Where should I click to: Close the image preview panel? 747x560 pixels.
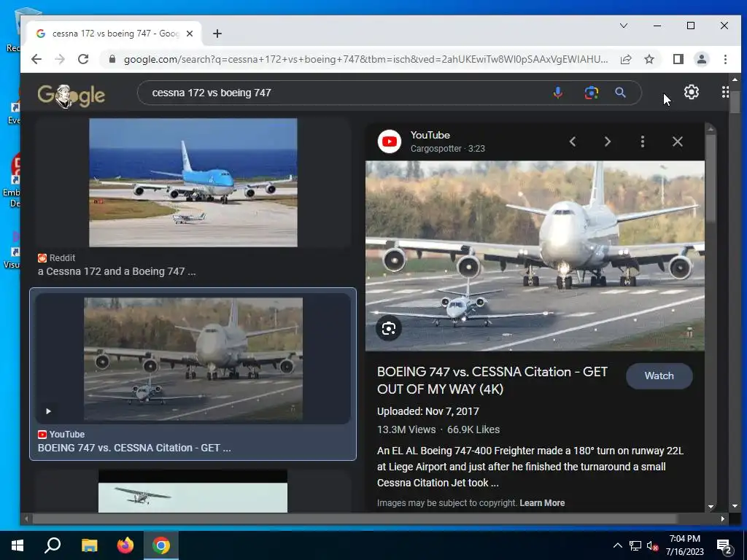coord(678,141)
